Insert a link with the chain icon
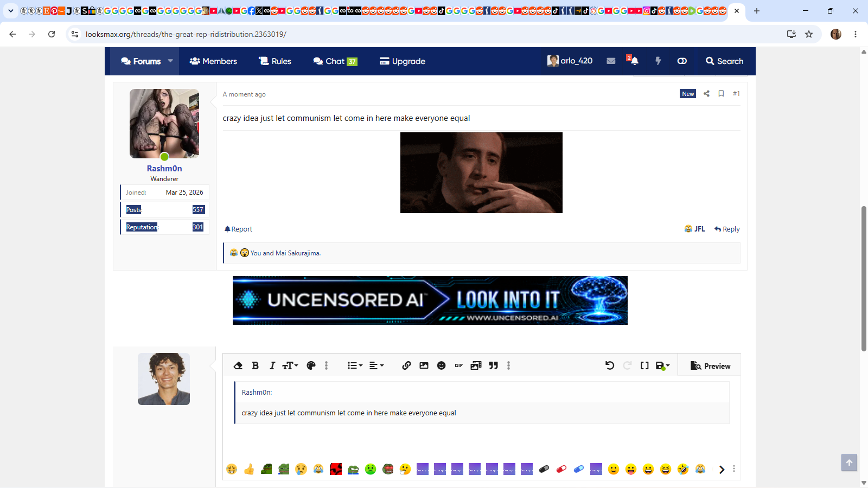The width and height of the screenshot is (868, 488). [406, 365]
